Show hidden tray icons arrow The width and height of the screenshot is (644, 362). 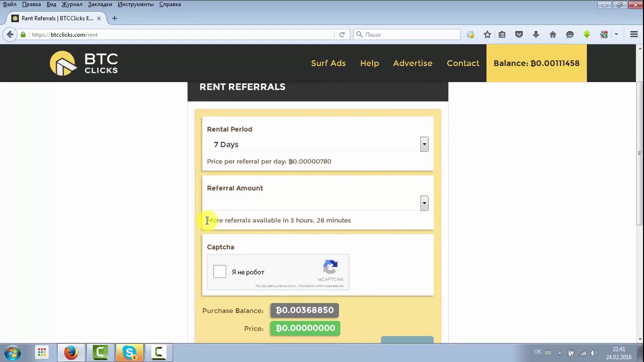(x=559, y=353)
